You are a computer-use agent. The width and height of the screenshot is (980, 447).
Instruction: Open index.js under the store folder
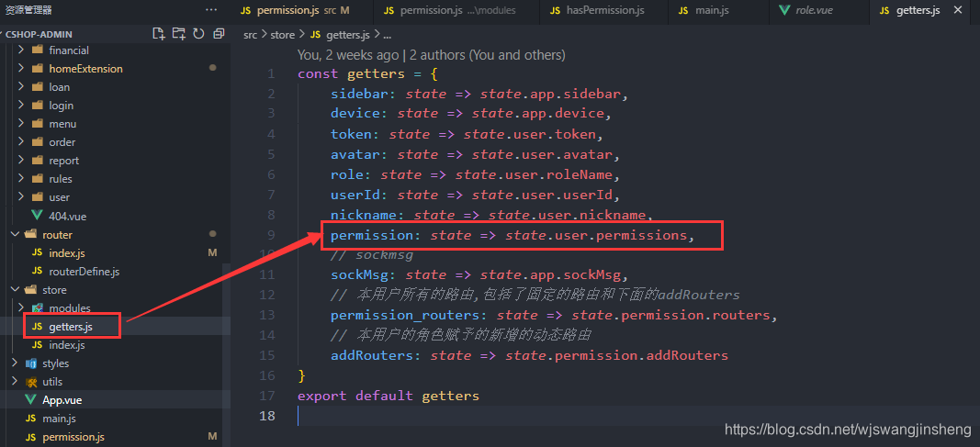click(x=67, y=344)
